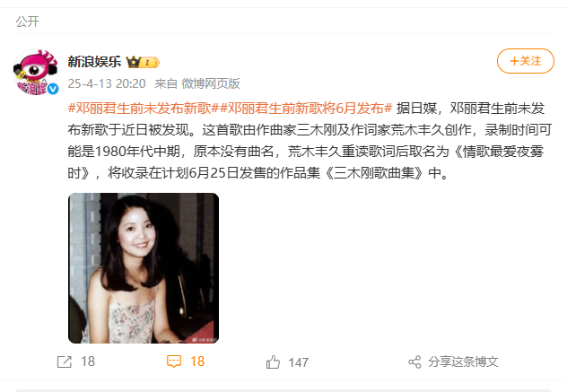Open the 新浪娱乐 profile avatar

[36, 72]
